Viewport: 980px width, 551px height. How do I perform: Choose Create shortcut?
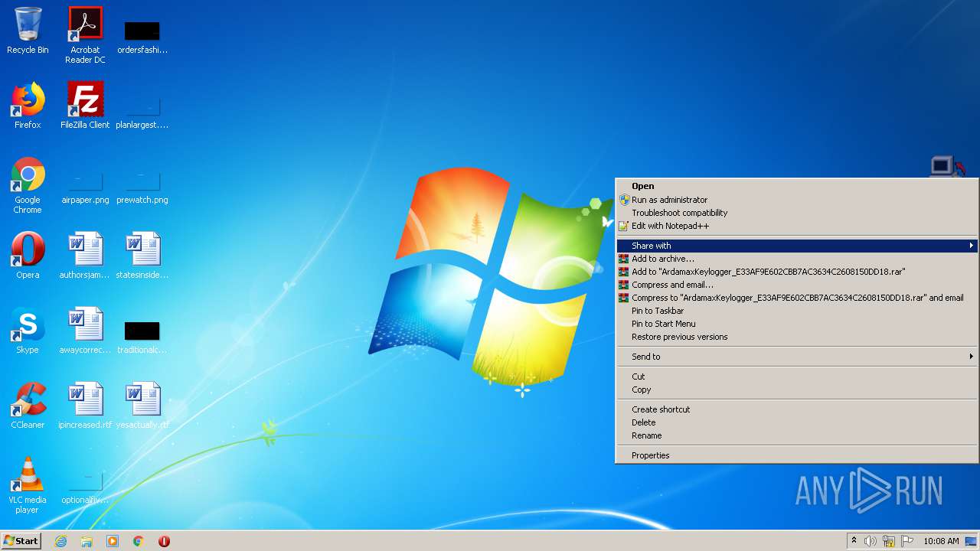tap(797, 409)
